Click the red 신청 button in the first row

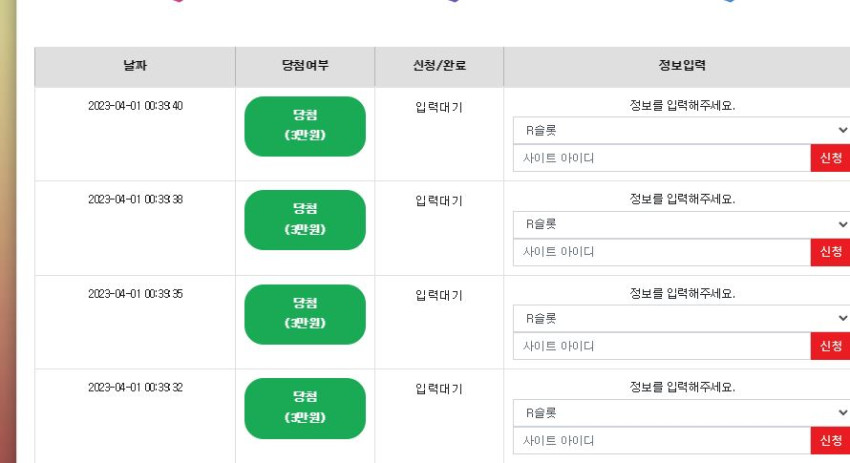830,158
